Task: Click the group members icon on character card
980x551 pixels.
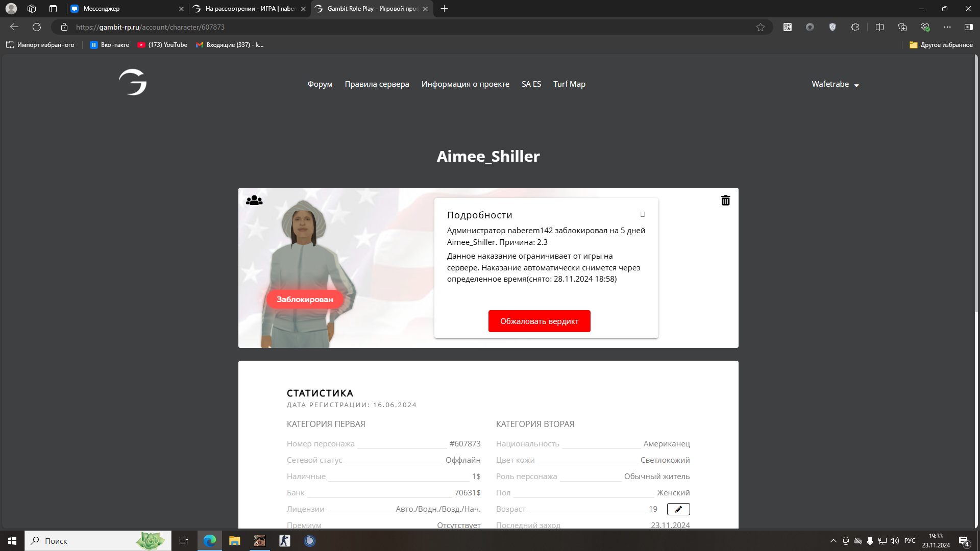Action: 254,201
